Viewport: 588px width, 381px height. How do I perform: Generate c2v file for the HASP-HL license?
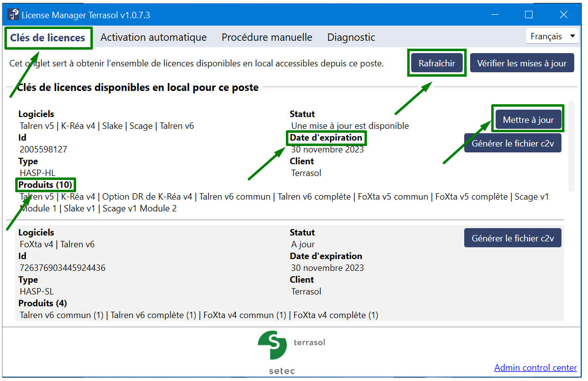(513, 144)
